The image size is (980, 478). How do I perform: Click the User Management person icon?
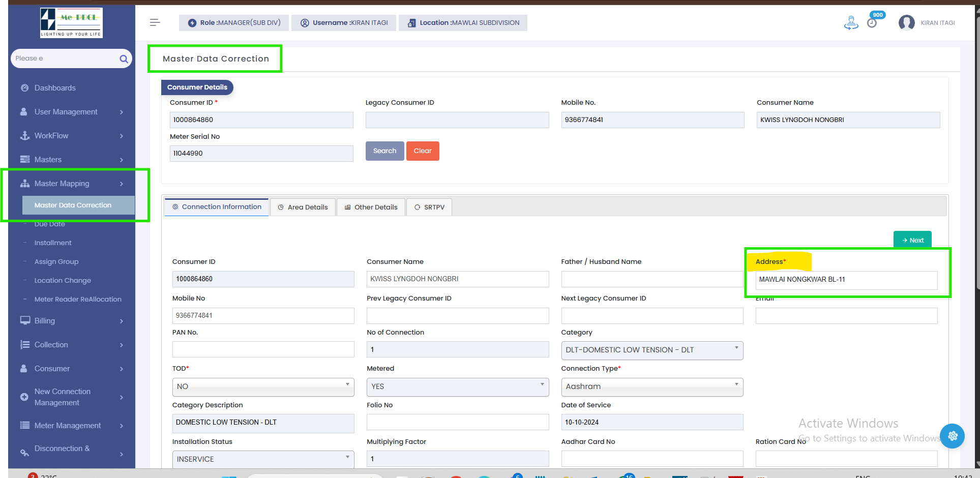24,112
